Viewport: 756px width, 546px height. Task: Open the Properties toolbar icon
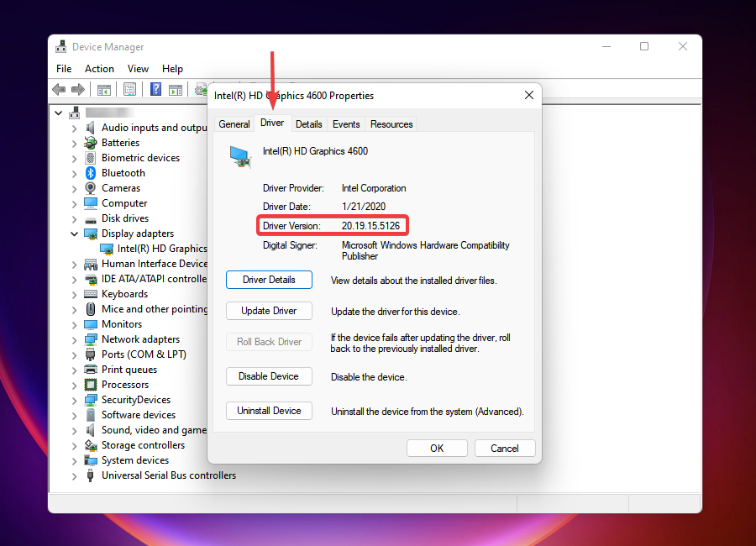point(129,89)
